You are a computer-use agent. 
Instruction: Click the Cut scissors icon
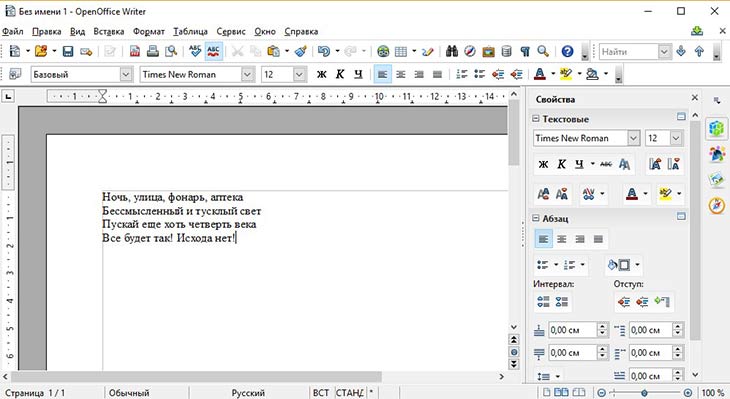(237, 51)
